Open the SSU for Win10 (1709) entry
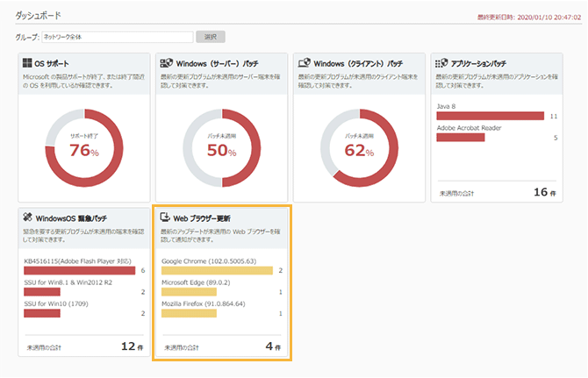 coord(54,303)
